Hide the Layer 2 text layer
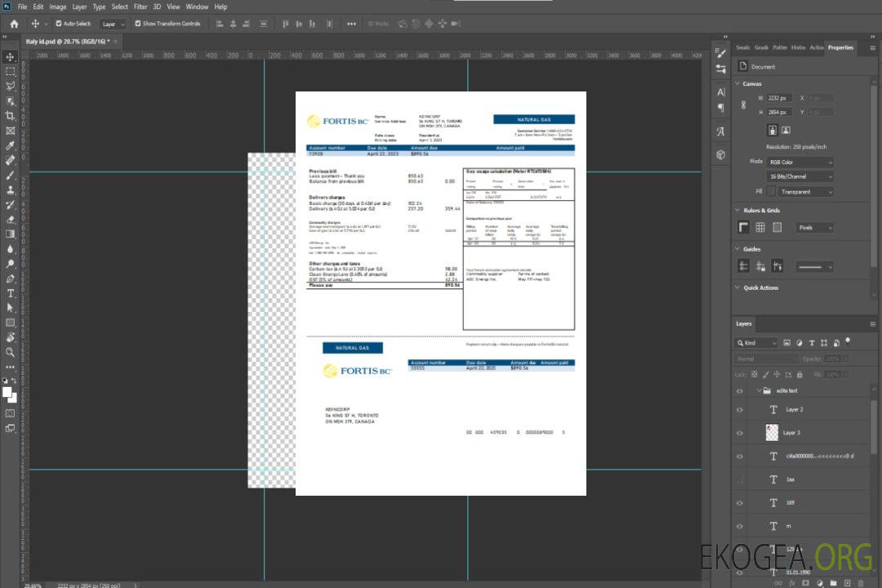The width and height of the screenshot is (882, 588). [x=740, y=409]
